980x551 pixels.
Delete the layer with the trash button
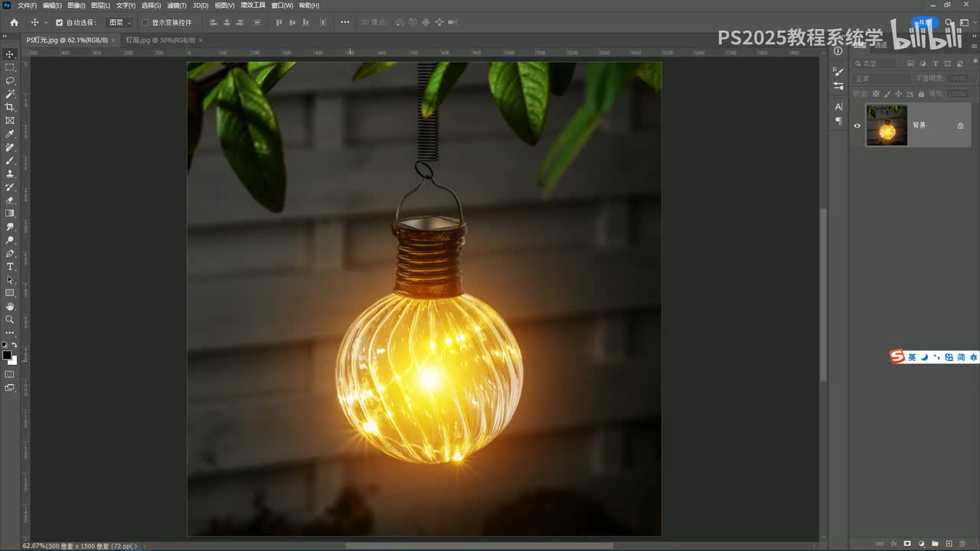(962, 543)
